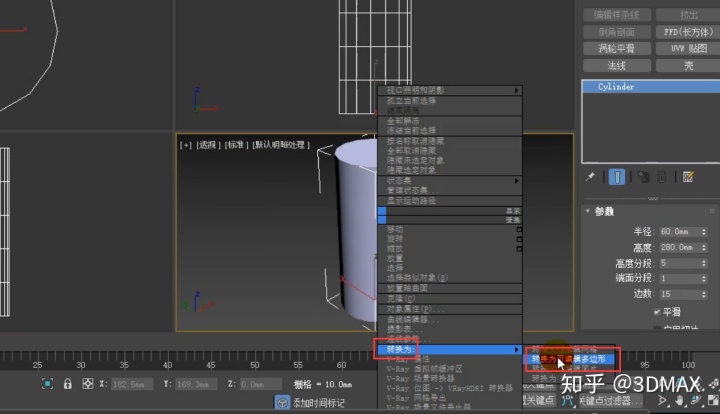Viewport: 720px width, 414px height.
Task: Select 管理状态集... menu entry
Action: point(450,190)
